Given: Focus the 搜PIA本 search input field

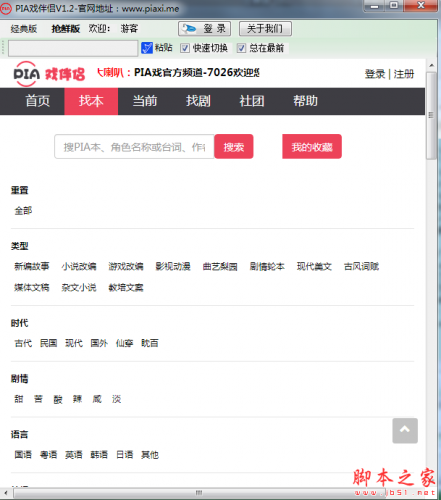Looking at the screenshot, I should click(134, 147).
